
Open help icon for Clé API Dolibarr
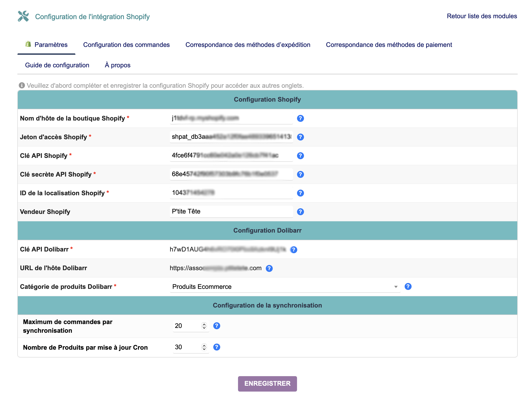pos(293,250)
